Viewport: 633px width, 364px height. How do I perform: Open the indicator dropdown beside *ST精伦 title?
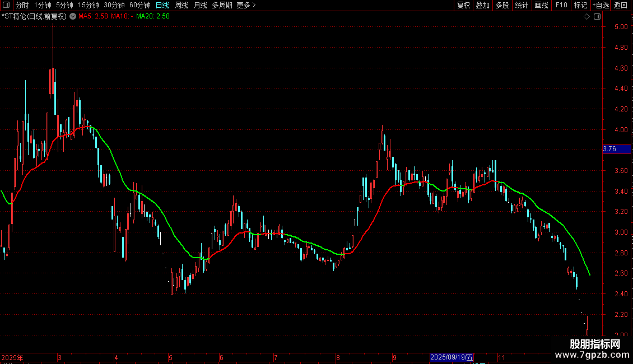[73, 17]
